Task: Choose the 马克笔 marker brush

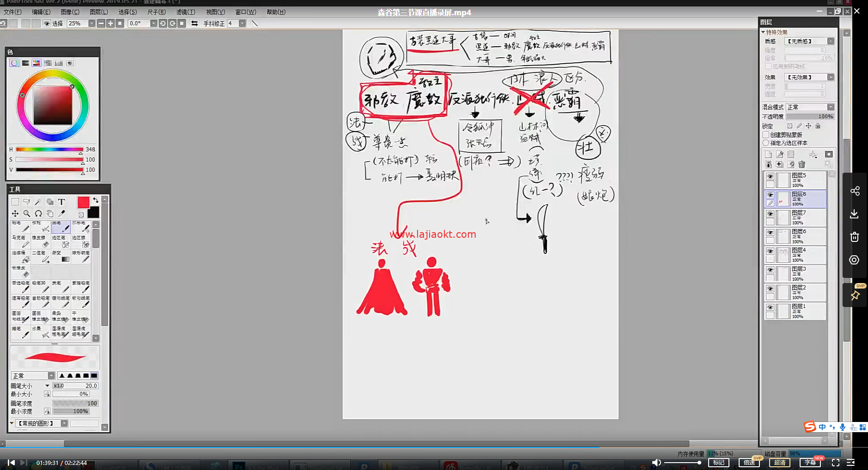Action: pyautogui.click(x=20, y=241)
